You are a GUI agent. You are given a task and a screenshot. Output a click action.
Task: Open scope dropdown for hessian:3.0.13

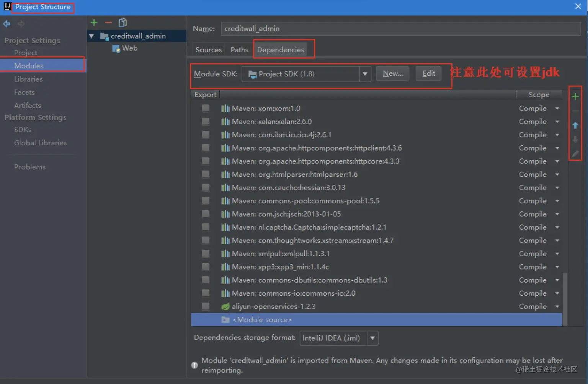point(557,188)
